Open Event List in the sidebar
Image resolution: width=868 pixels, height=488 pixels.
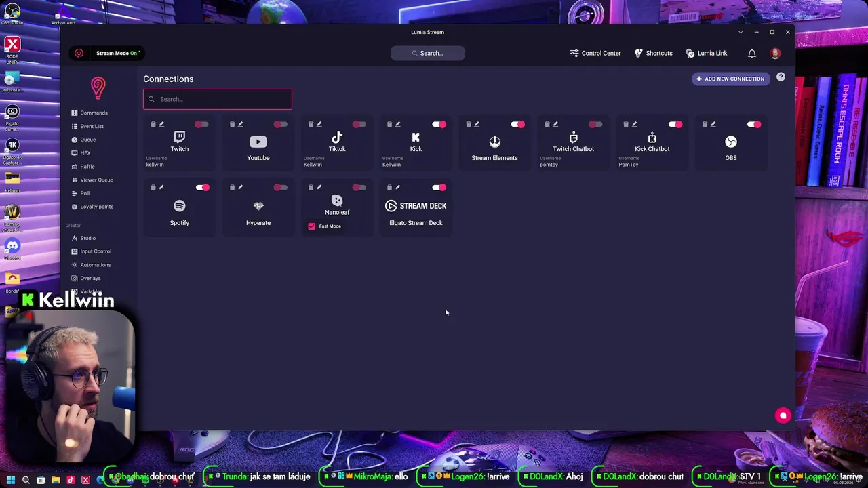(x=87, y=126)
